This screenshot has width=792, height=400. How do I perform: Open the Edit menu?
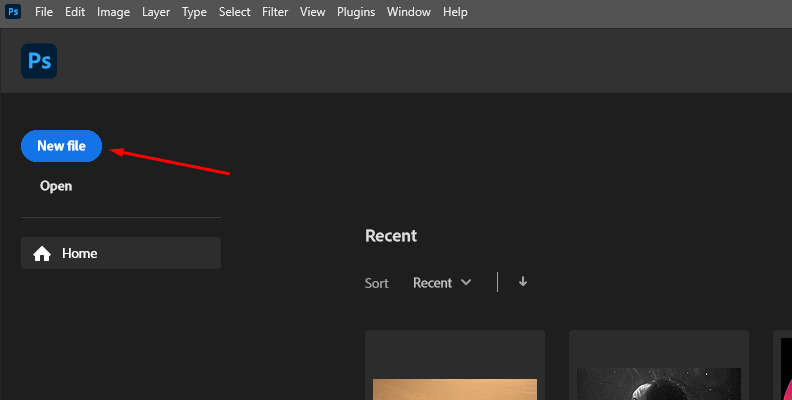tap(75, 12)
